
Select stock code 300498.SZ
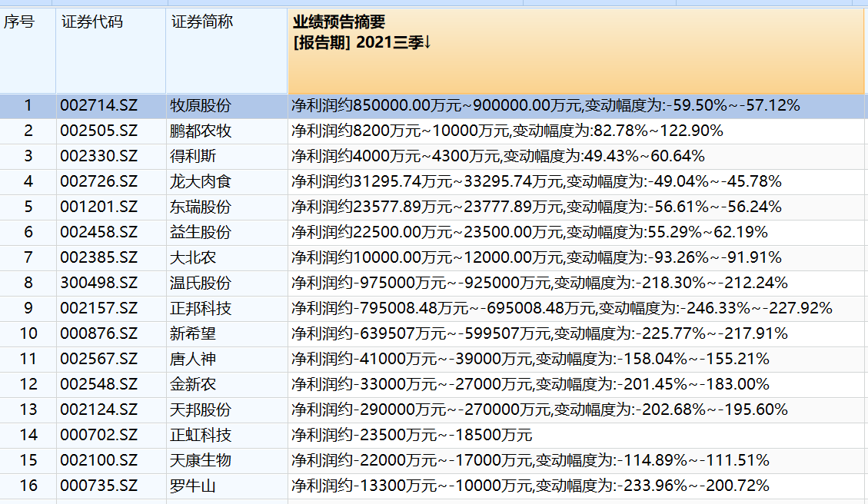click(98, 283)
